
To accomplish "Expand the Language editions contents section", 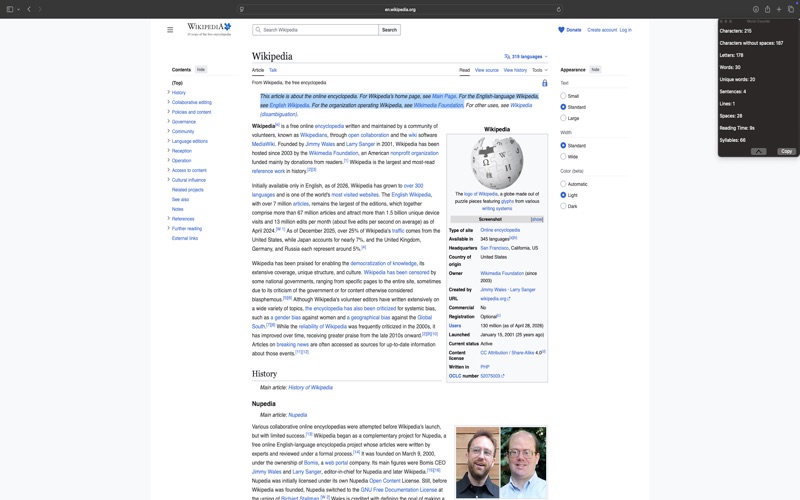I will (168, 141).
